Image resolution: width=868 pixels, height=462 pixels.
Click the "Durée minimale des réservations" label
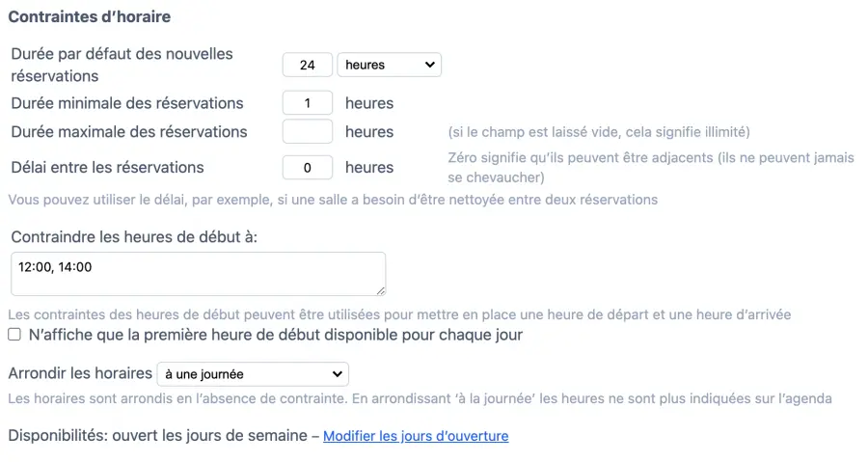[x=127, y=103]
